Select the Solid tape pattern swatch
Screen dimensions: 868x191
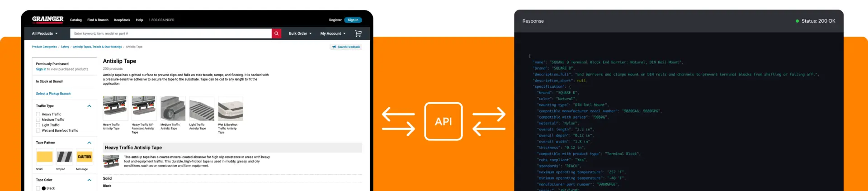pos(44,157)
